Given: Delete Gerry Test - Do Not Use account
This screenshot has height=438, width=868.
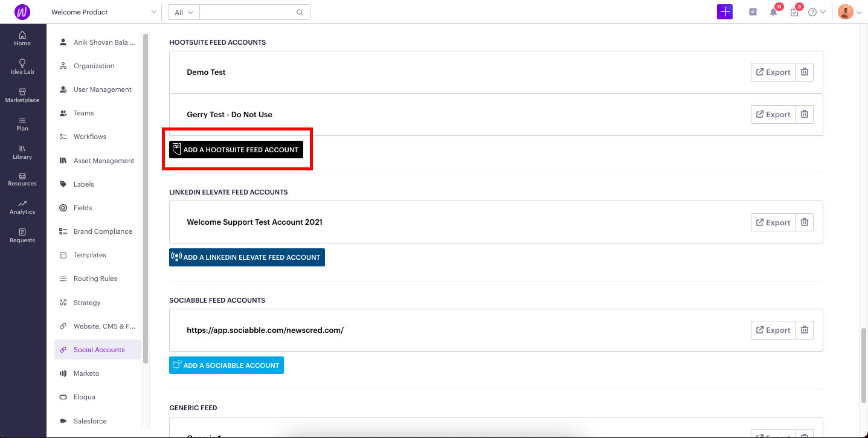Looking at the screenshot, I should coord(805,114).
